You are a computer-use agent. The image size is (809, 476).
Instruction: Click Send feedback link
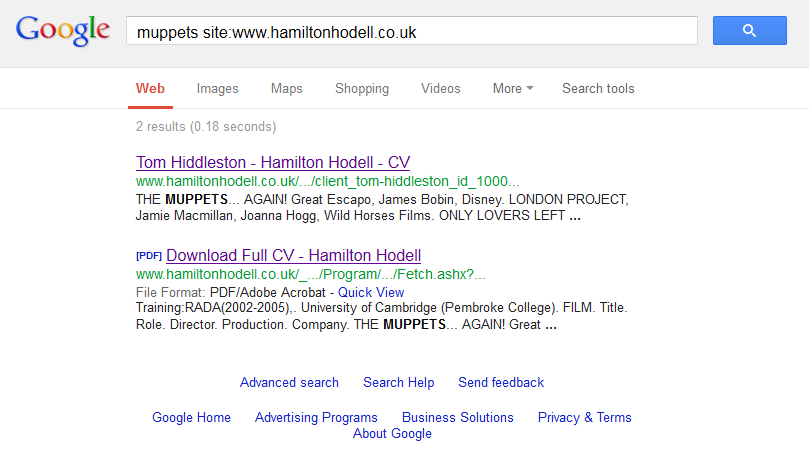click(501, 382)
